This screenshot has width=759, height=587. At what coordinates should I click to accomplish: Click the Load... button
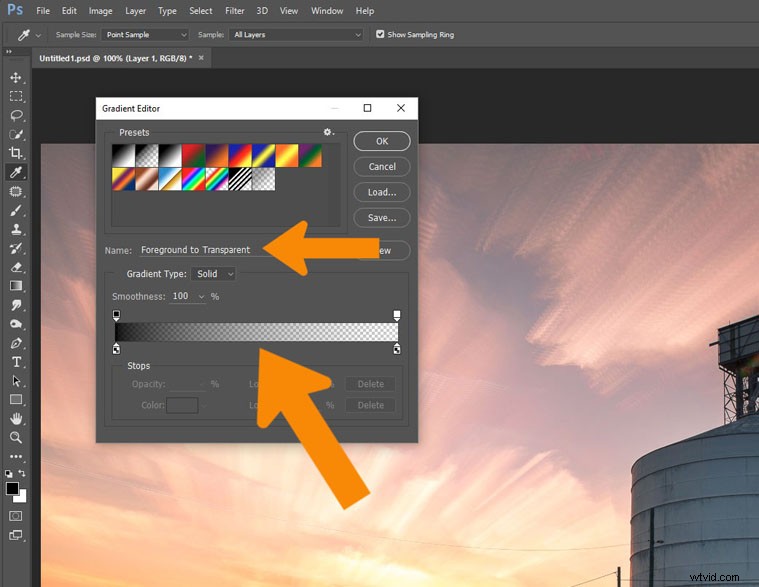tap(382, 192)
